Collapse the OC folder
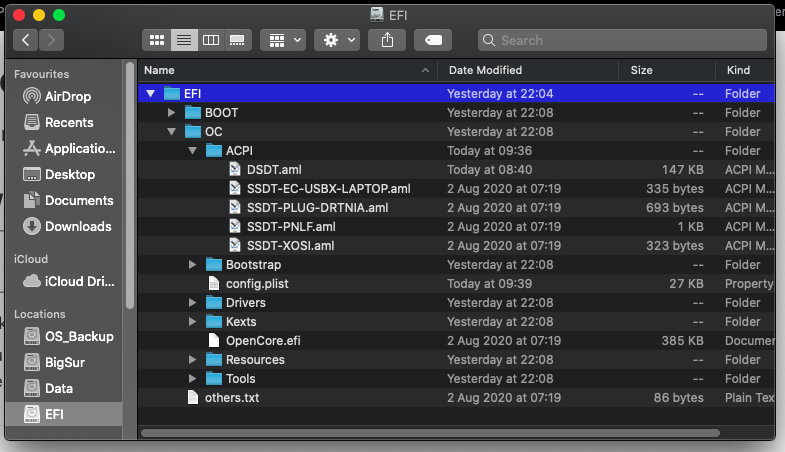This screenshot has width=785, height=452. 171,132
